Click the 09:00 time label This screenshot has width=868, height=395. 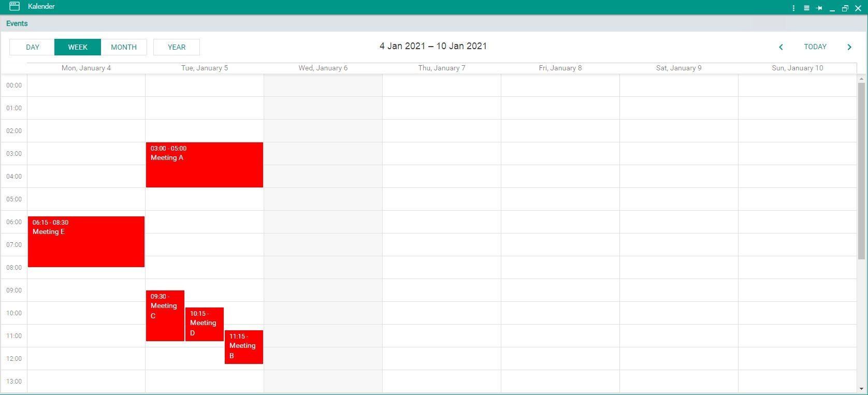[14, 290]
